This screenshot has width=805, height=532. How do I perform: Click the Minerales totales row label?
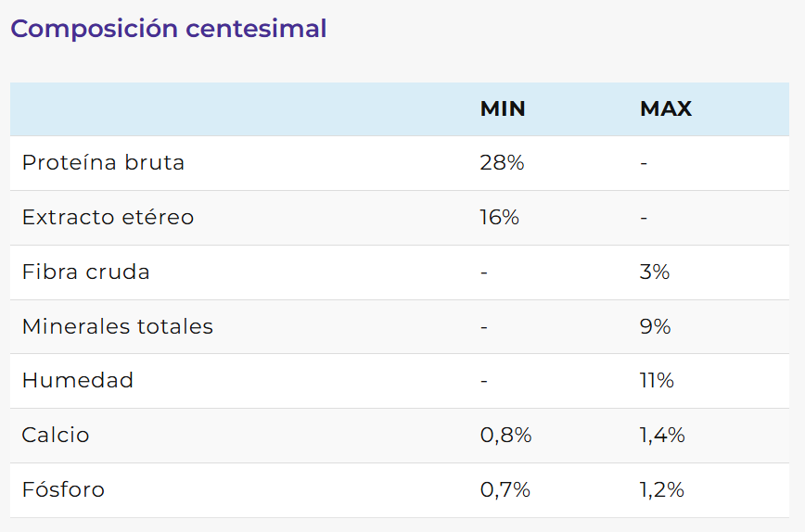(117, 326)
